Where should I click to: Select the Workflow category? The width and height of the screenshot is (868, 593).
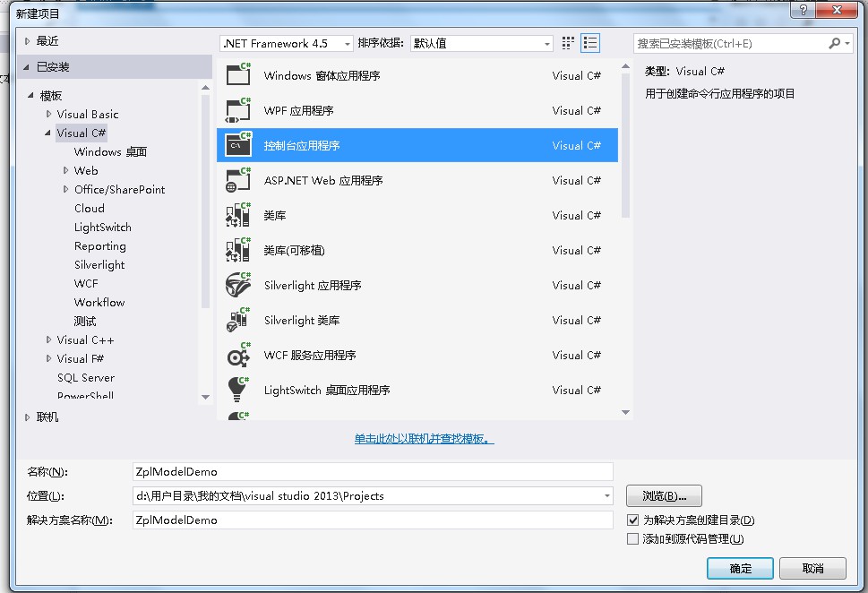click(99, 302)
